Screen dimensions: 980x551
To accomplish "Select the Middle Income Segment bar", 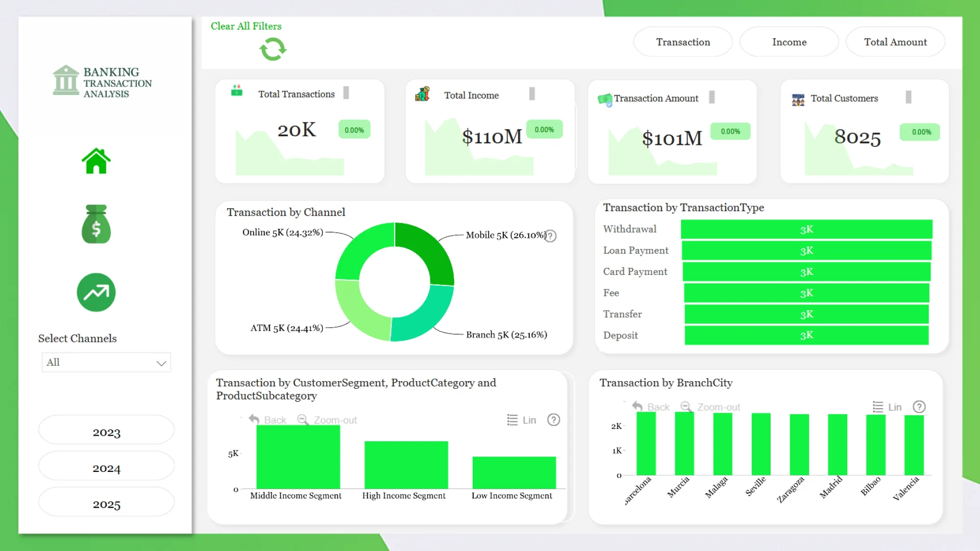I will click(x=298, y=457).
